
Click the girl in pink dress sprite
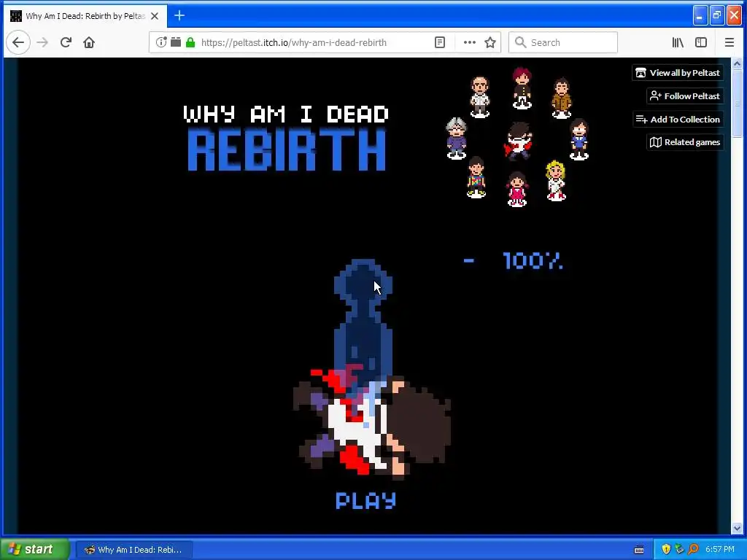(517, 189)
